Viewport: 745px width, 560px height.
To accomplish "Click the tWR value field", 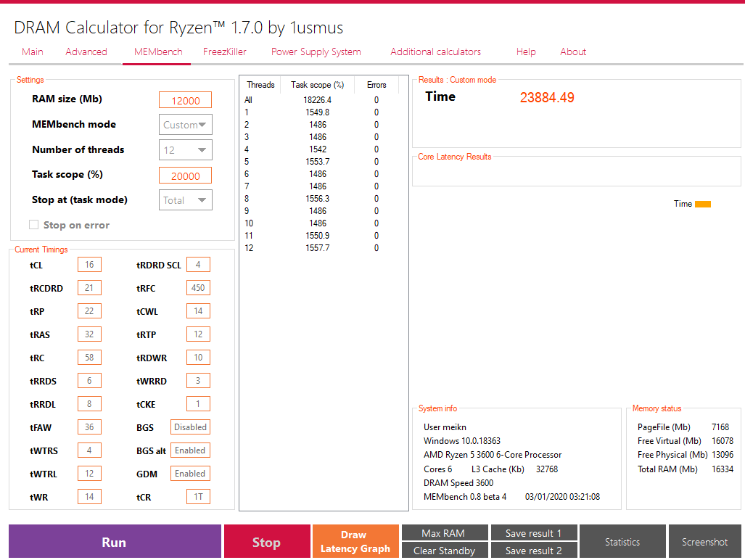I will 89,497.
